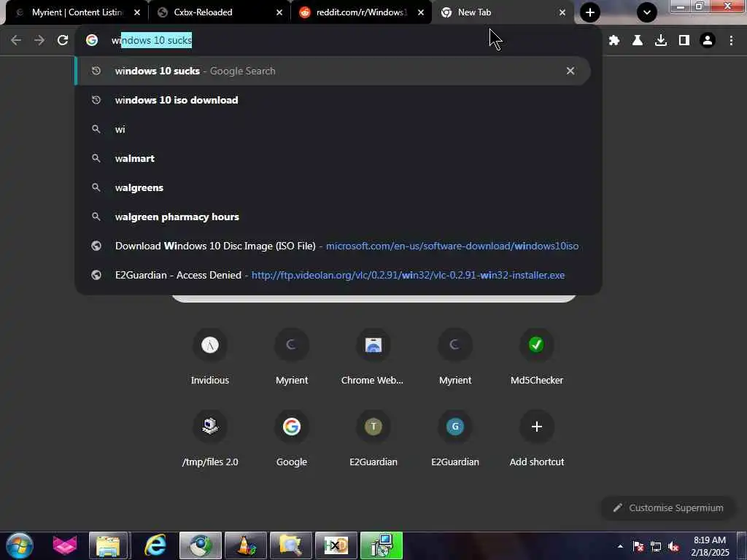The height and width of the screenshot is (560, 747).
Task: Go back to the previous page
Action: click(16, 41)
